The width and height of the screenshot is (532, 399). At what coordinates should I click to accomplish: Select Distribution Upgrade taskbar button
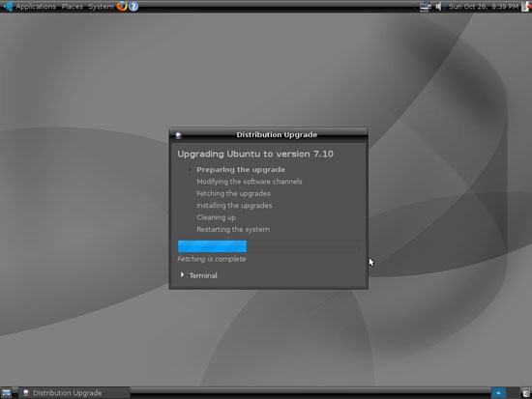coord(74,393)
